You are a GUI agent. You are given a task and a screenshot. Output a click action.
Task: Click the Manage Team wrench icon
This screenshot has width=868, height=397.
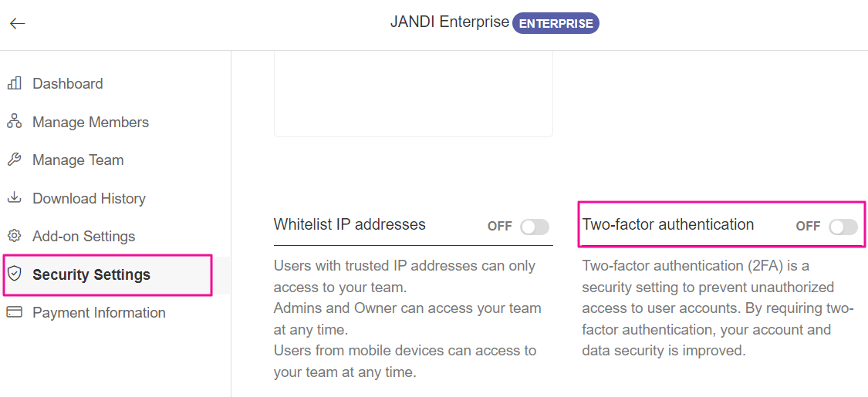(x=14, y=160)
